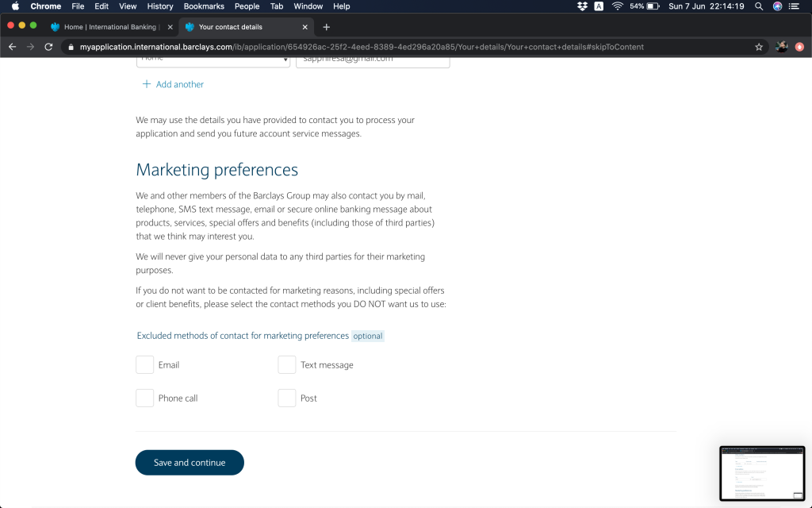The image size is (812, 508).
Task: Expand the Home contact type dropdown
Action: (213, 60)
